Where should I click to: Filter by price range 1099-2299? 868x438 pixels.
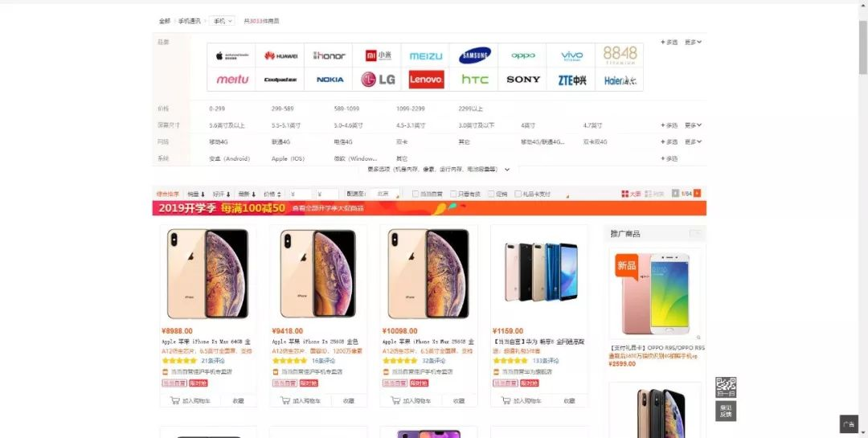(410, 108)
